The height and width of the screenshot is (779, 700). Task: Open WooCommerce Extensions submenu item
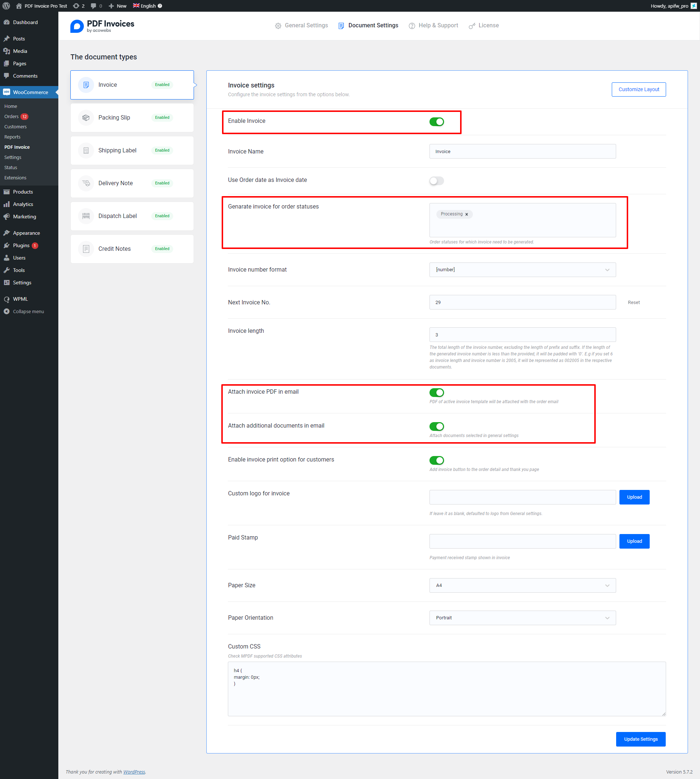coord(15,178)
